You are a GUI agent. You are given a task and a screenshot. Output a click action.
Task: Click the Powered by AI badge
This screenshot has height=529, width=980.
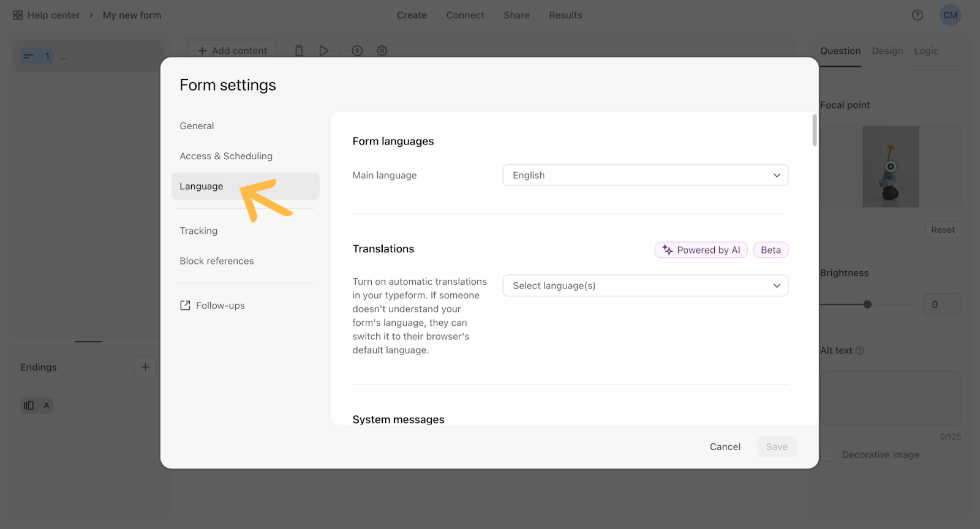[x=701, y=250]
